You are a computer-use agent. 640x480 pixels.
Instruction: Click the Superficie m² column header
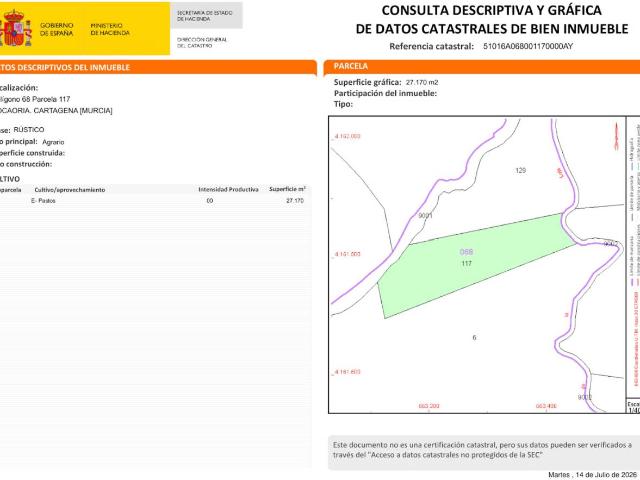click(x=287, y=189)
